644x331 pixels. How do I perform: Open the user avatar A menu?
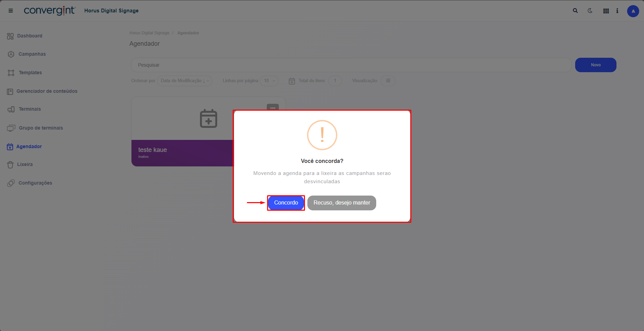[x=633, y=11]
